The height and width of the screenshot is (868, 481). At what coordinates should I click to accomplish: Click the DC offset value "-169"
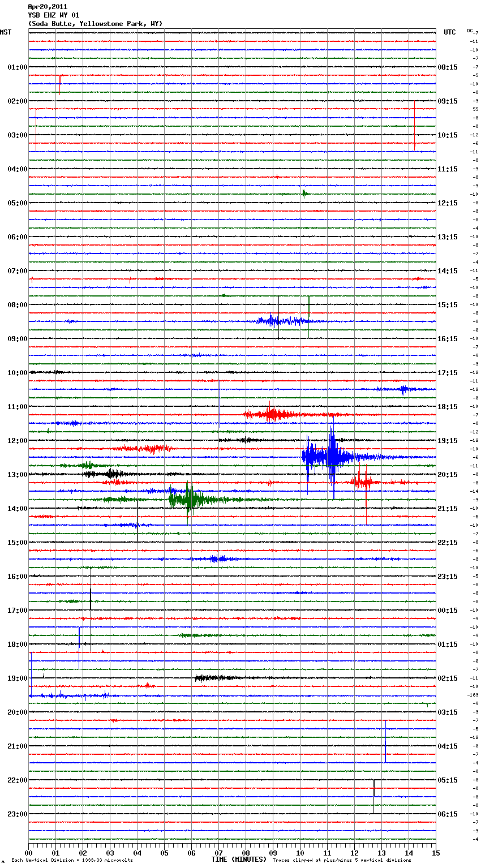pos(474,695)
